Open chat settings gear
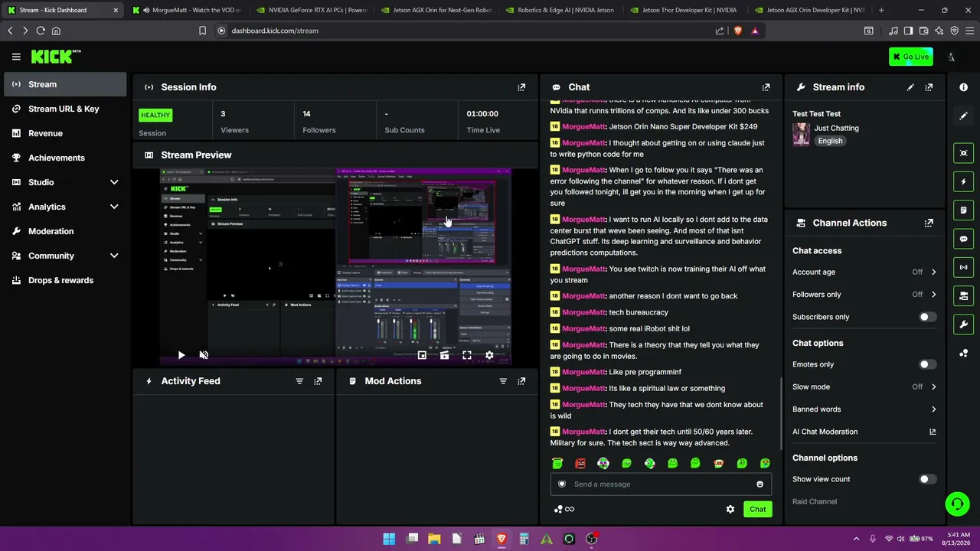The image size is (980, 551). 730,509
